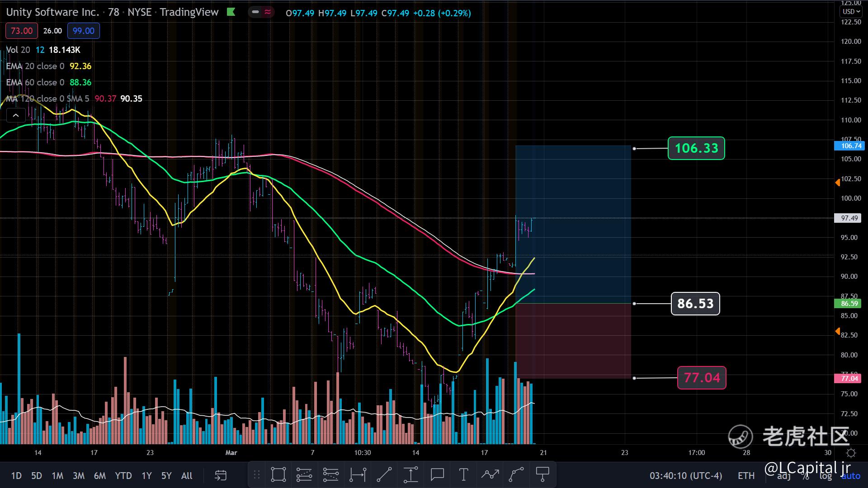Click the blue 99.00 buy button

pyautogui.click(x=84, y=31)
